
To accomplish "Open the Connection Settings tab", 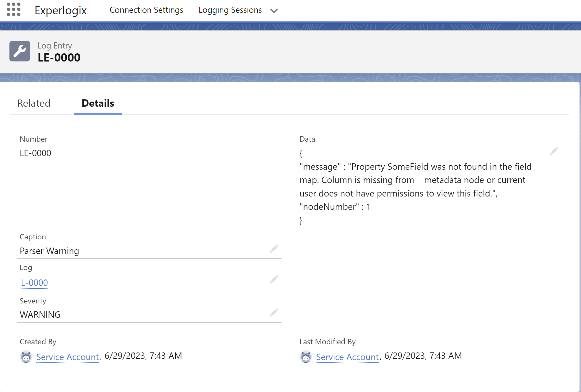I will (x=146, y=10).
